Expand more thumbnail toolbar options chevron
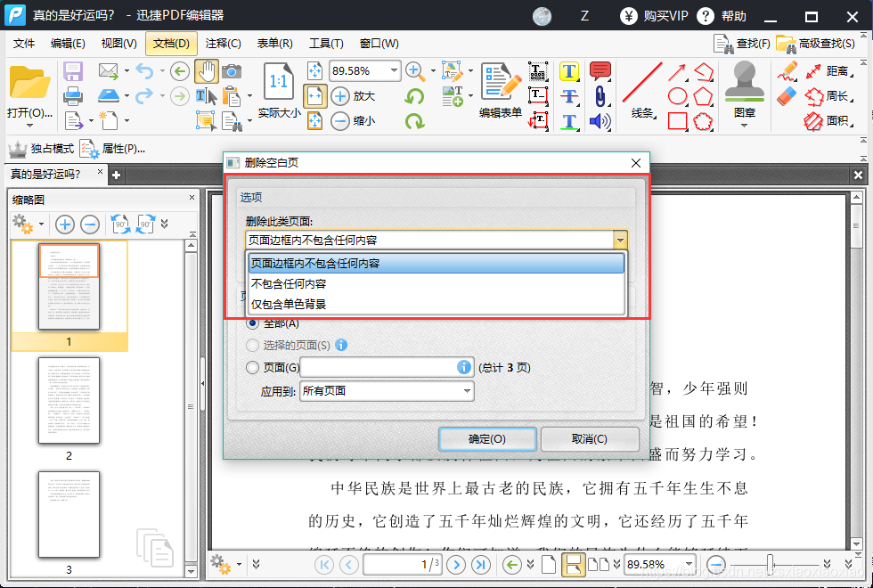873x588 pixels. [164, 224]
